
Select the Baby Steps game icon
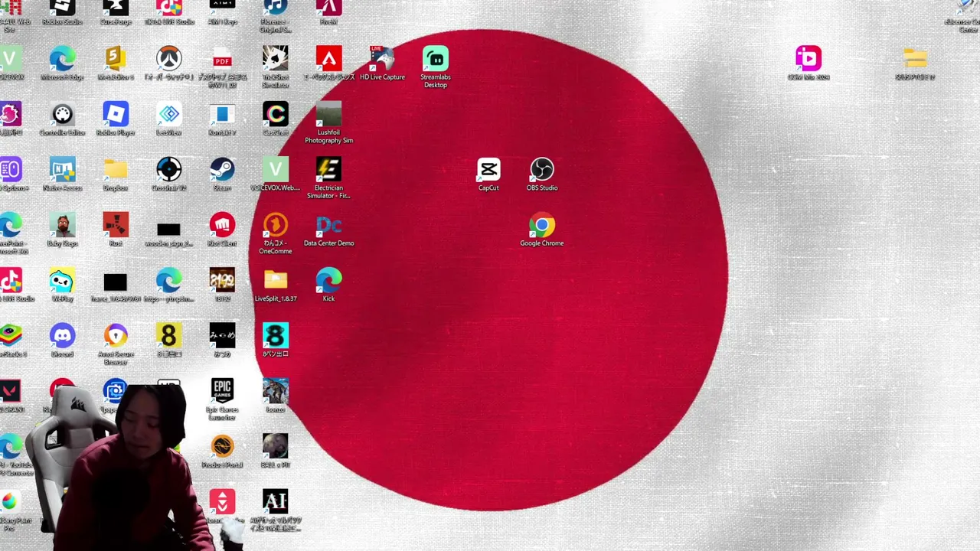tap(62, 225)
